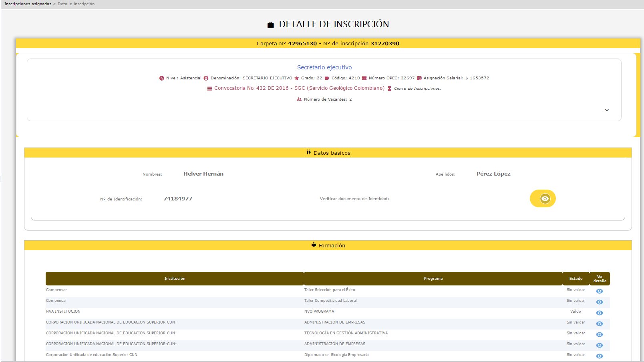This screenshot has height=362, width=644.
Task: View detail for Tecnología en Gestión Administrativa
Action: tap(599, 335)
